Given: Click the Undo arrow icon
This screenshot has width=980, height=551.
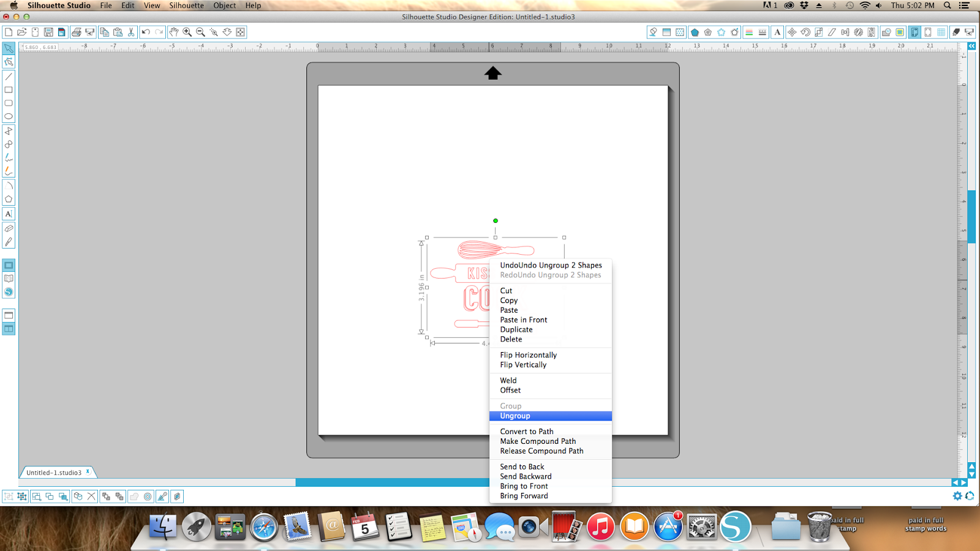Looking at the screenshot, I should 146,32.
